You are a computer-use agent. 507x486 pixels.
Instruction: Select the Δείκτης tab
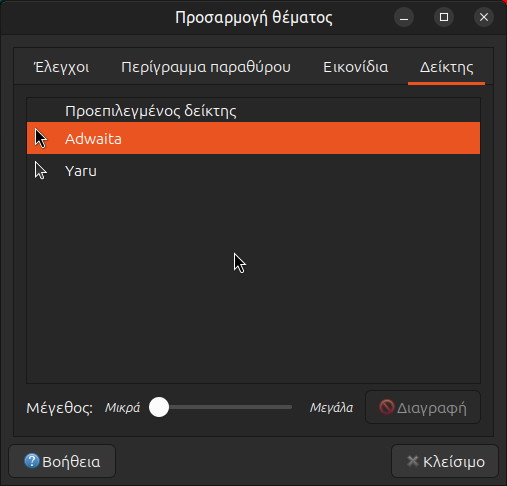point(446,67)
